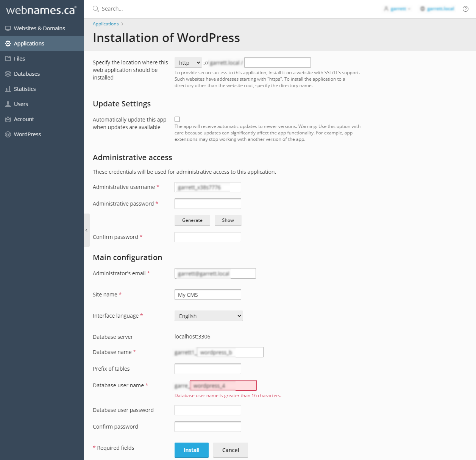Image resolution: width=476 pixels, height=460 pixels.
Task: Open WordPress menu item
Action: click(x=42, y=134)
